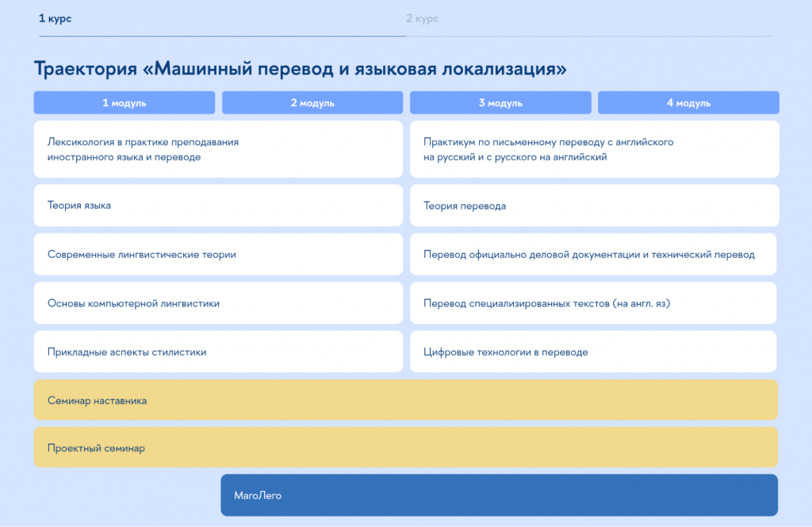812x527 pixels.
Task: Open 'Основы компьютерной лингвистики' card
Action: pos(218,303)
